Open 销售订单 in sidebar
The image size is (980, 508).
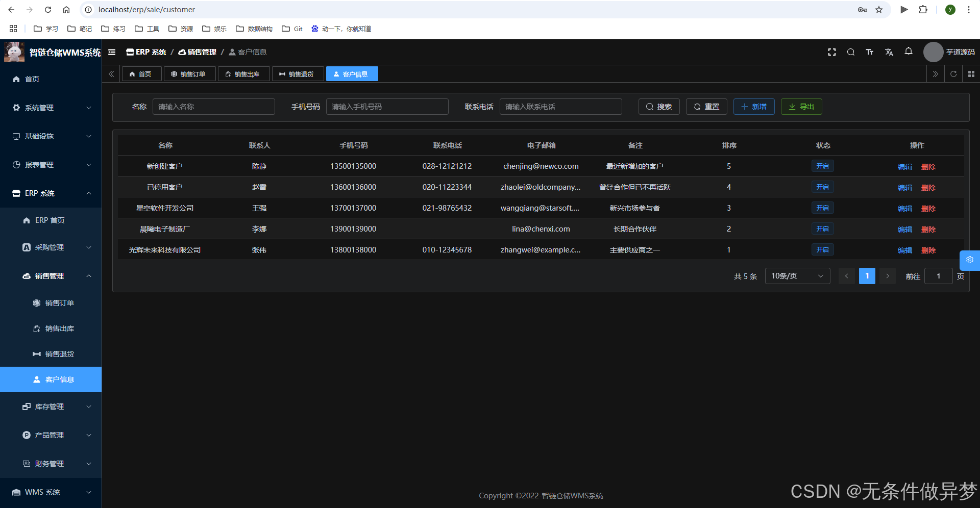[x=51, y=303]
